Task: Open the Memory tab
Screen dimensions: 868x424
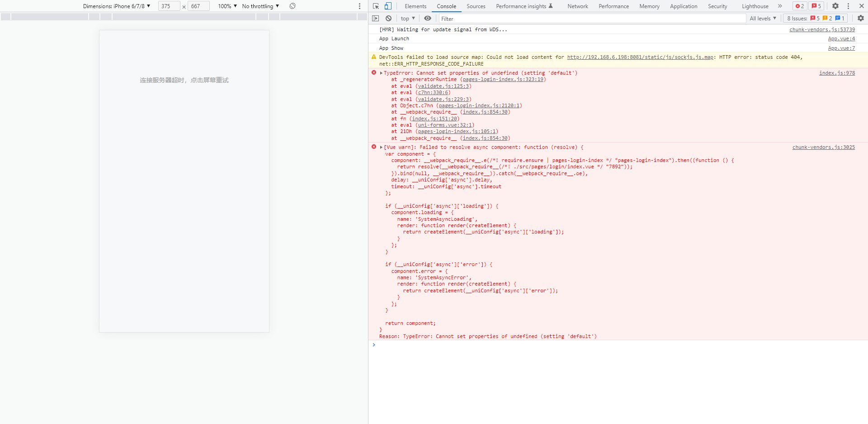Action: (649, 6)
